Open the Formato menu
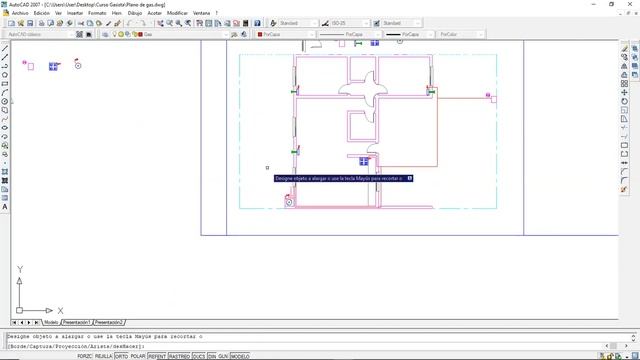 tap(97, 13)
